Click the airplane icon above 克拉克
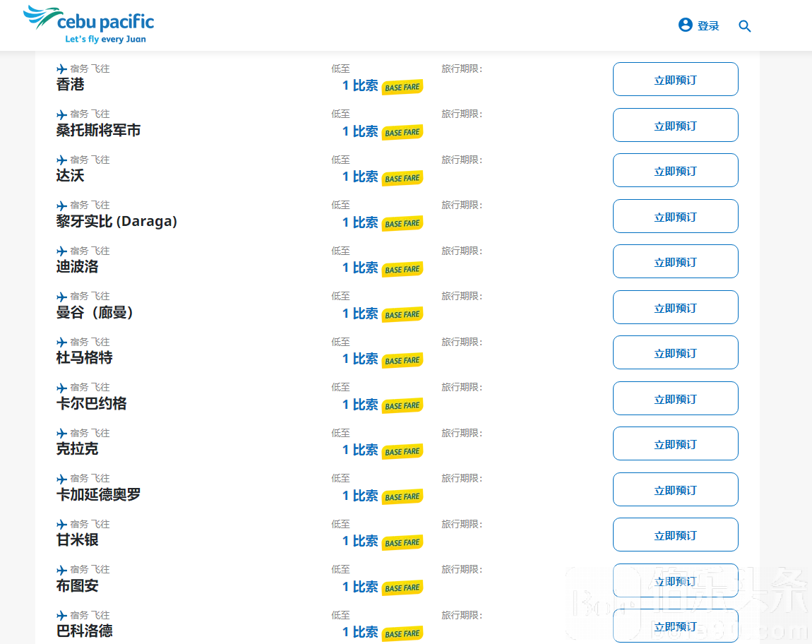Viewport: 812px width, 644px height. tap(62, 434)
